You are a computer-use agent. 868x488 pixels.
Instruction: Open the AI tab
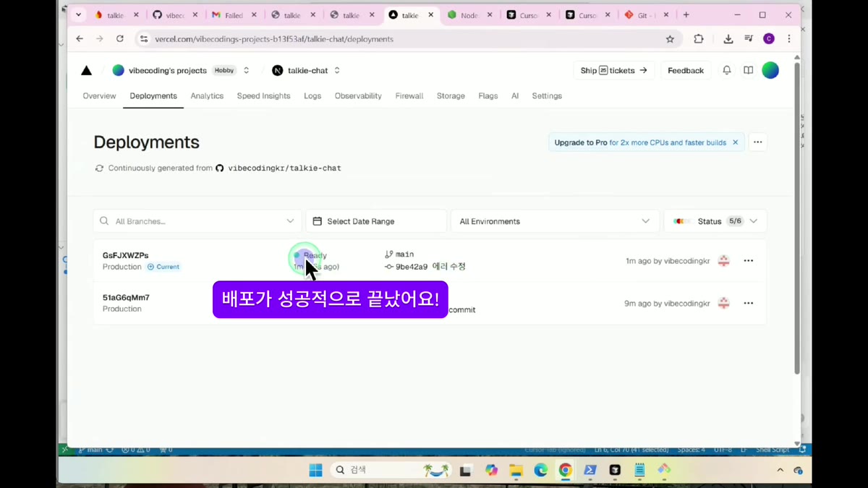click(x=515, y=95)
